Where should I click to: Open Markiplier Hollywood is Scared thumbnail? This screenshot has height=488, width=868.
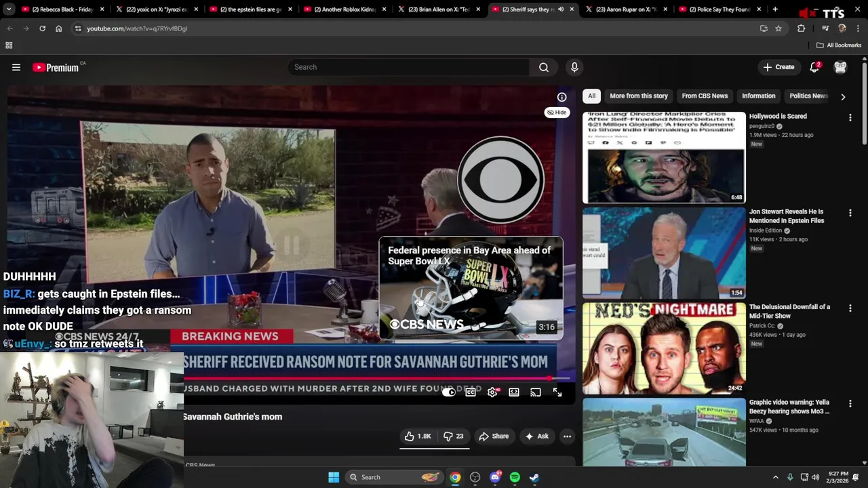[x=664, y=158]
